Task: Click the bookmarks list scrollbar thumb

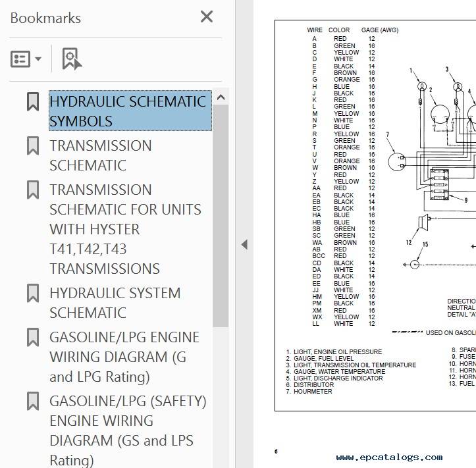Action: [x=221, y=216]
